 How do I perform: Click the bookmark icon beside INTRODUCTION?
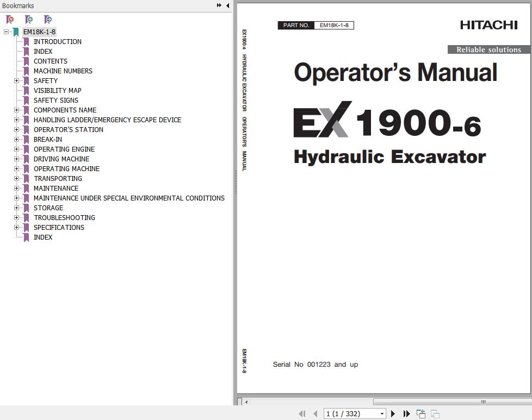coord(26,42)
